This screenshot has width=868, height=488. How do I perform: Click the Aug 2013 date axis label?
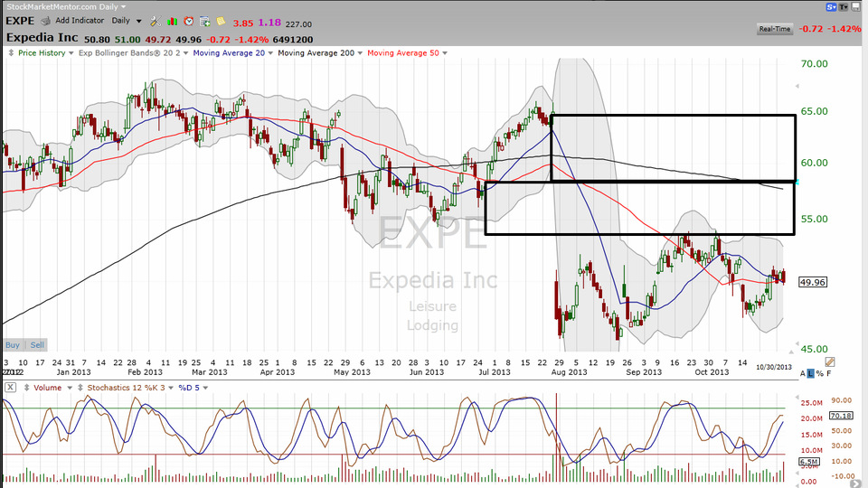tap(569, 372)
